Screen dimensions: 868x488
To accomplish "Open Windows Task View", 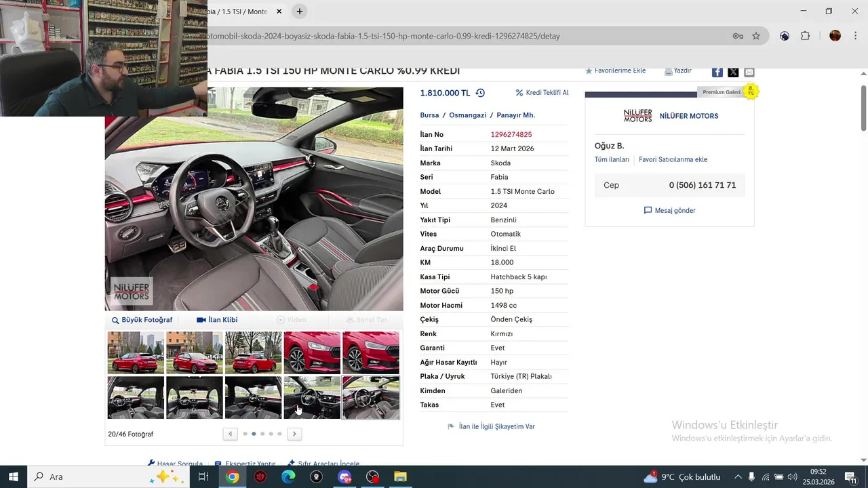I will (x=203, y=476).
